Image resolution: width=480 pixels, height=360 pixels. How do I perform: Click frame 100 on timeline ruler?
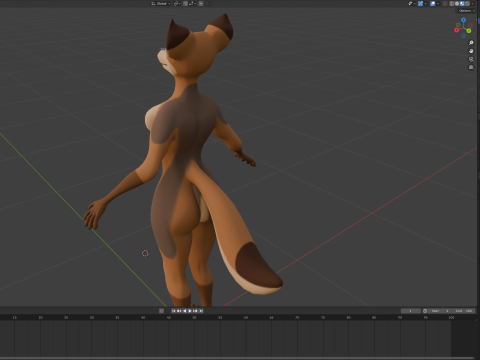(451, 318)
